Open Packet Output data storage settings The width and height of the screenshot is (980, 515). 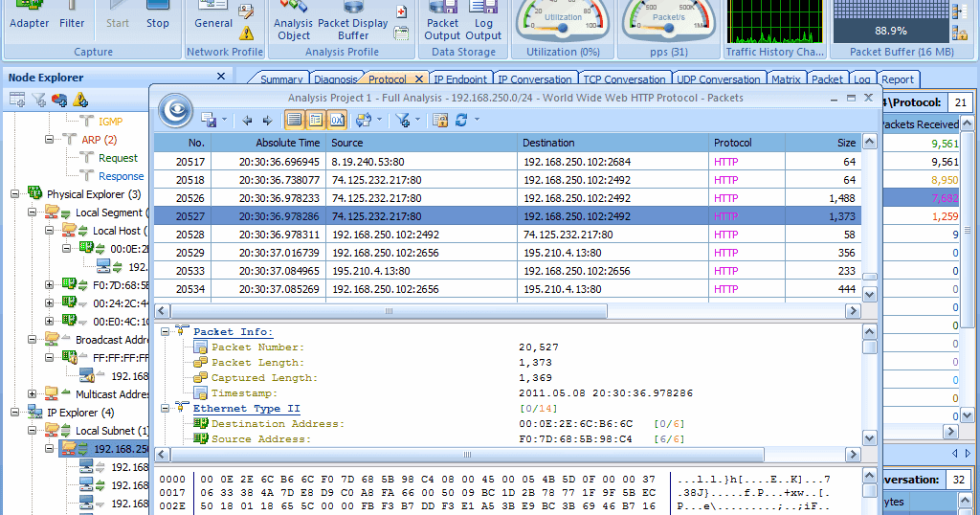pyautogui.click(x=442, y=21)
